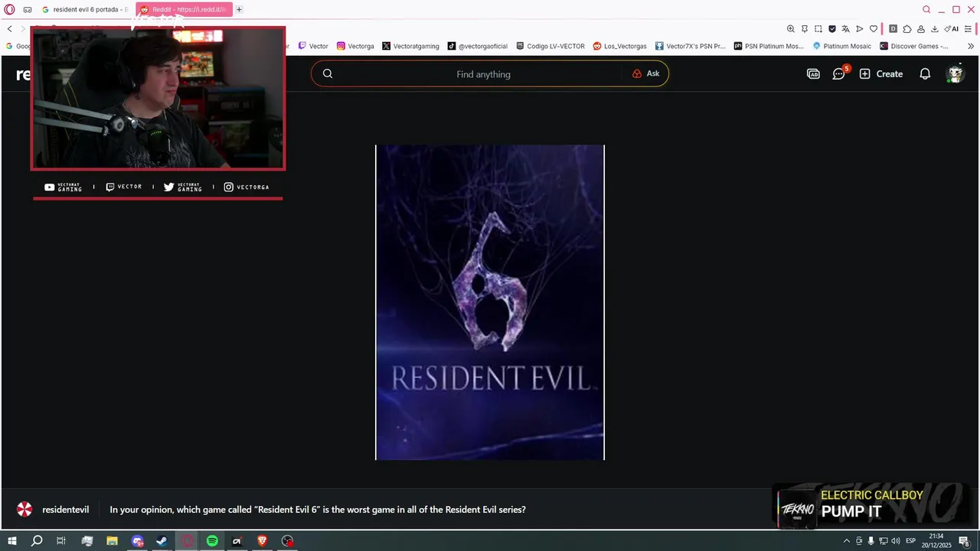Open the 'Vector7X's PSN Pr...' bookmark
The width and height of the screenshot is (980, 551).
click(x=690, y=46)
